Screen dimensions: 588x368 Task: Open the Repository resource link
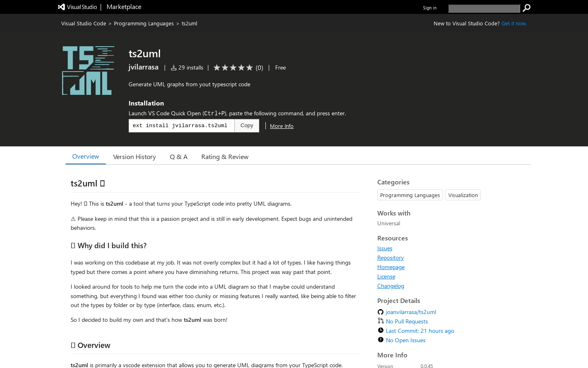[x=390, y=258]
